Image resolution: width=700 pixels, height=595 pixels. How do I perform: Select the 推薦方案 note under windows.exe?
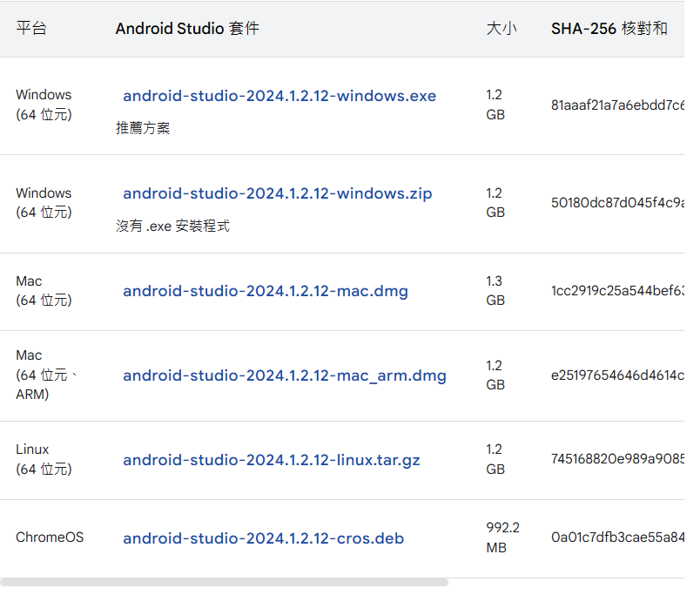point(143,128)
